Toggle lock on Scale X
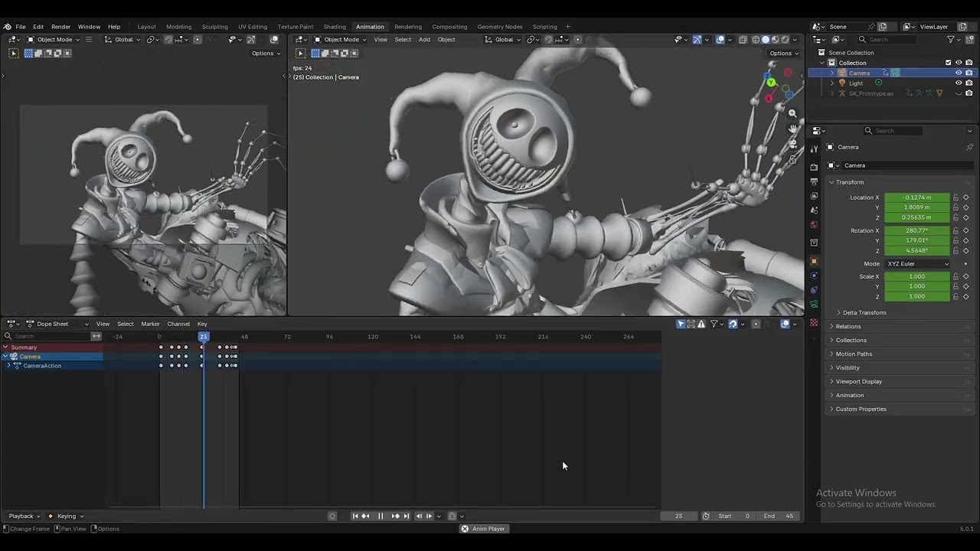980x551 pixels. pos(955,276)
